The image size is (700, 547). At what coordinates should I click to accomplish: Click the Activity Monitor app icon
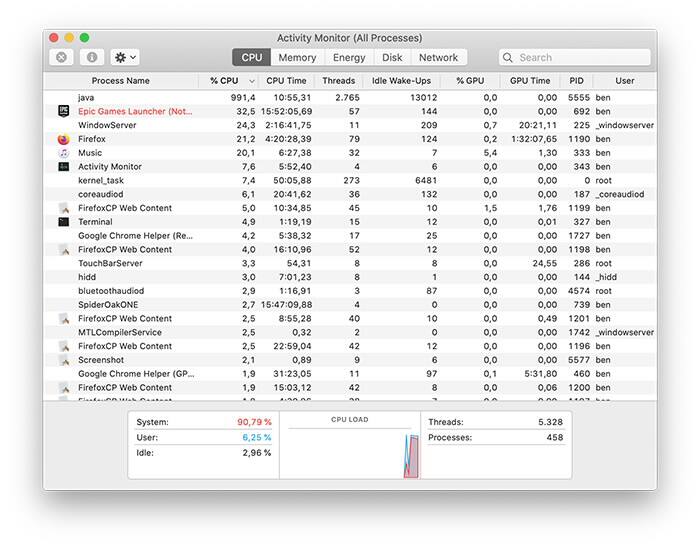(64, 167)
